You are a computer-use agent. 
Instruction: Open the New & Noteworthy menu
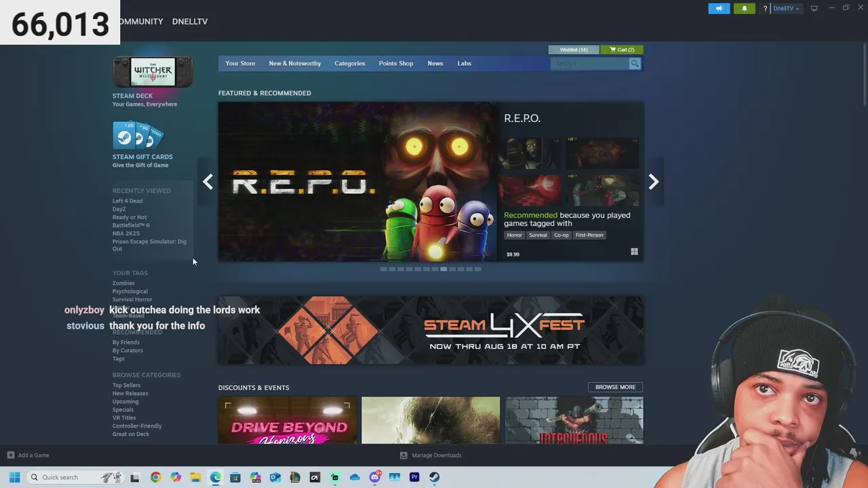(x=295, y=64)
